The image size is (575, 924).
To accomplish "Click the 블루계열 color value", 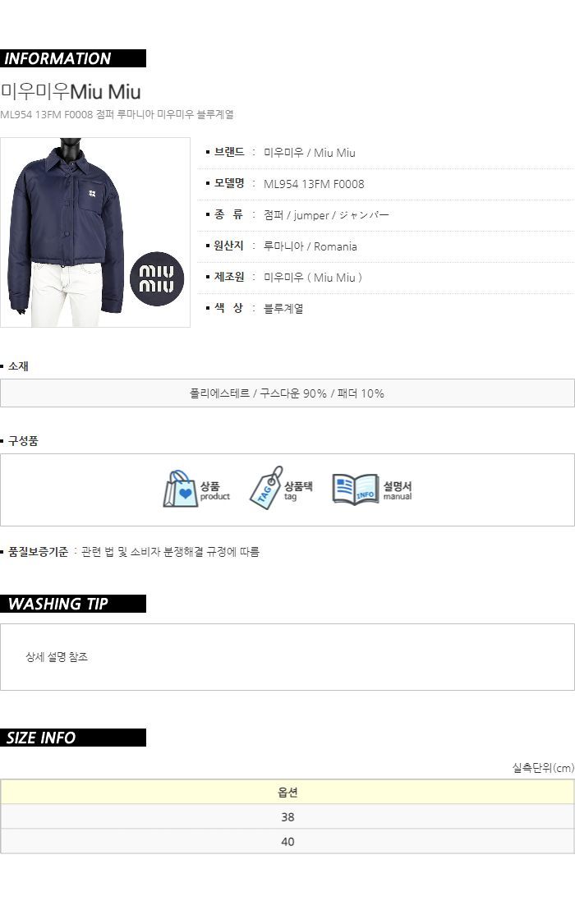I will [283, 308].
